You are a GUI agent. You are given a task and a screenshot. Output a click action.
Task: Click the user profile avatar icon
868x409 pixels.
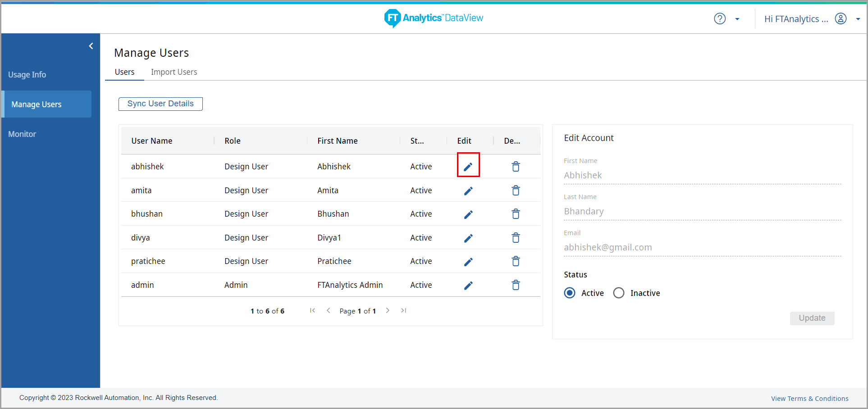click(x=841, y=18)
